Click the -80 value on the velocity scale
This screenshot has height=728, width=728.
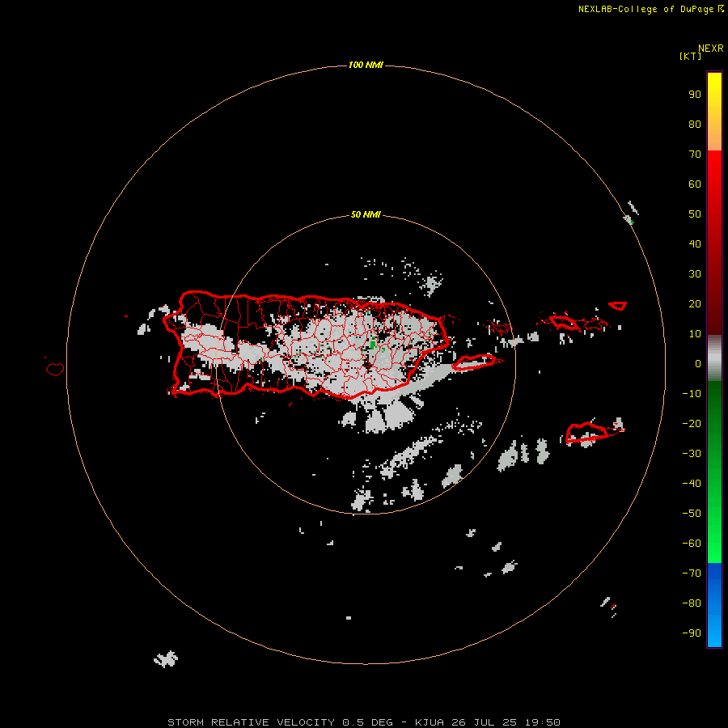click(692, 603)
